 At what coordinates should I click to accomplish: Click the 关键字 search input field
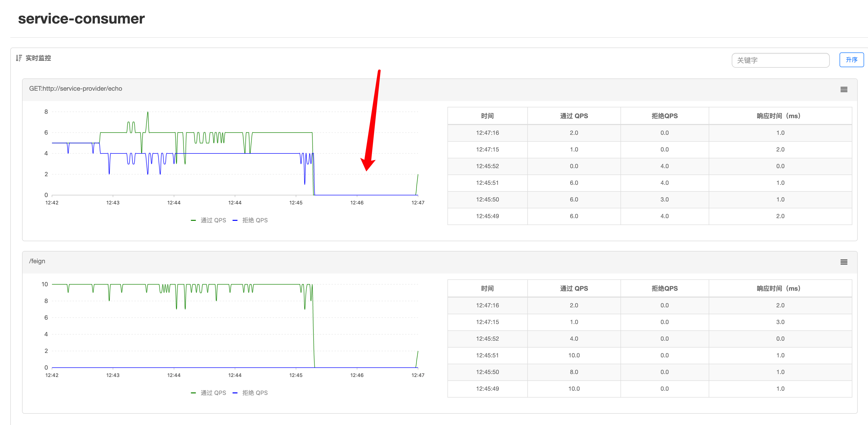click(x=780, y=60)
